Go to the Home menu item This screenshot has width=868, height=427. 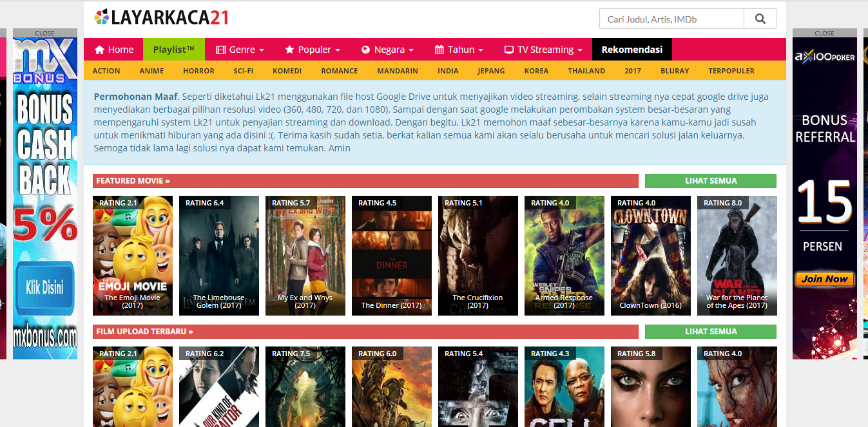pos(113,50)
